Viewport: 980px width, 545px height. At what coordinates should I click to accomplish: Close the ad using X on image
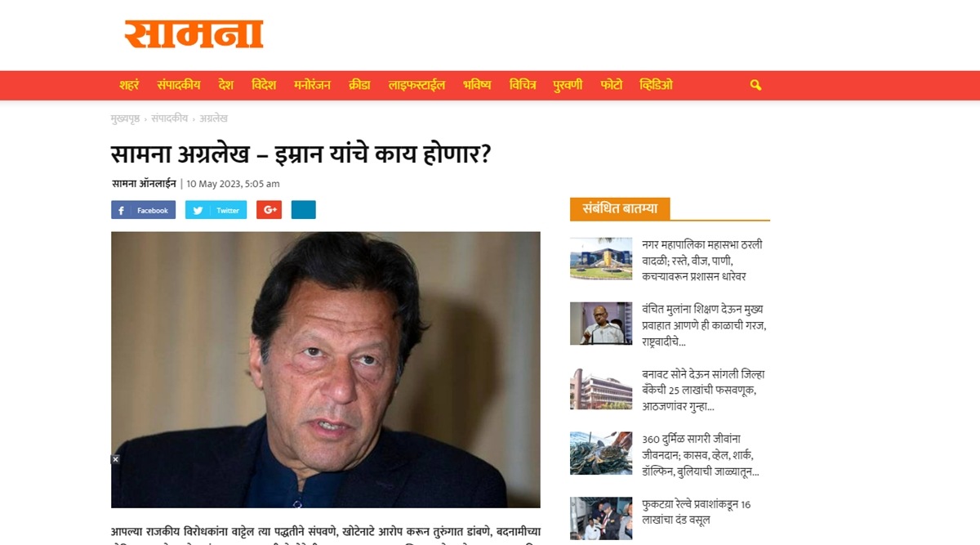[x=116, y=459]
